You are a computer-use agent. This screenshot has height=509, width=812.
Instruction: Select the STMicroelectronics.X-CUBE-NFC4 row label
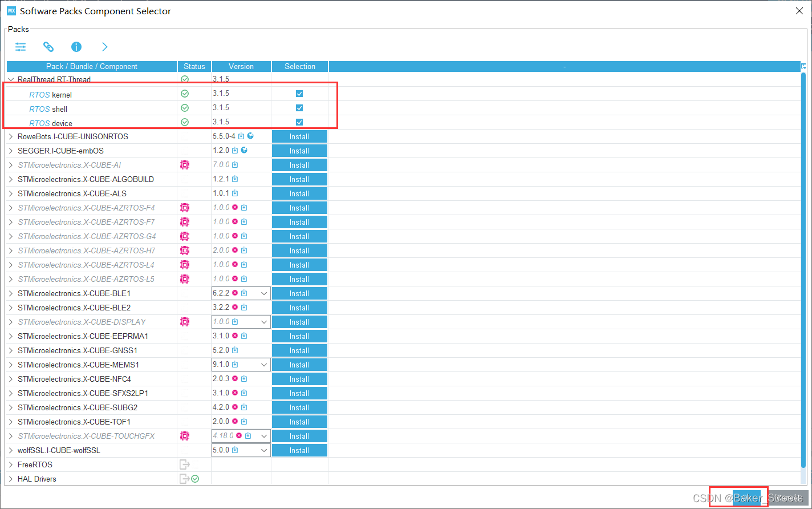pos(75,379)
